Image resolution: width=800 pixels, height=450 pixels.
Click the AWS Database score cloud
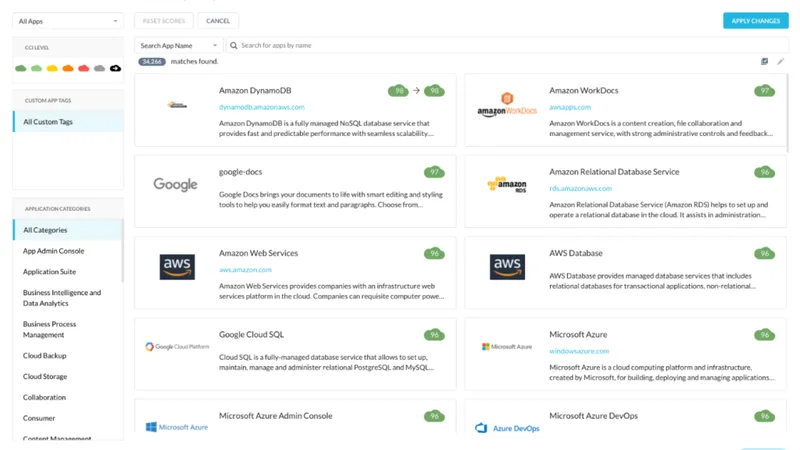coord(764,254)
